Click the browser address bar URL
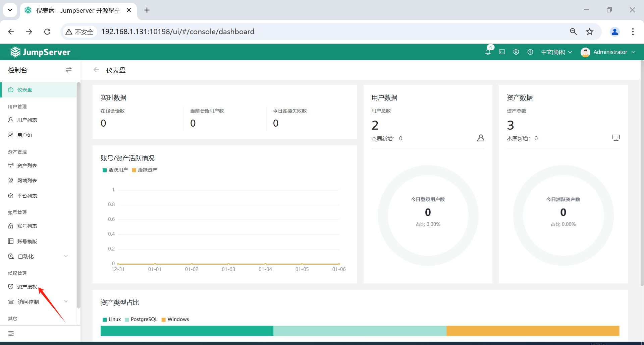 point(178,31)
